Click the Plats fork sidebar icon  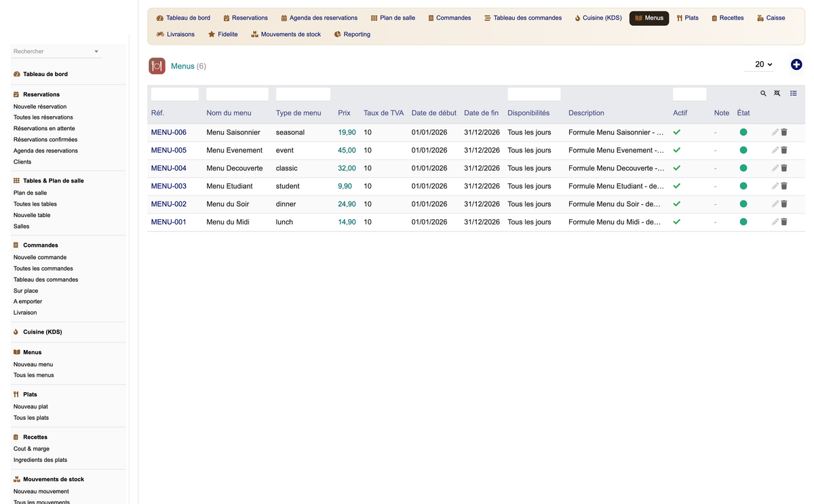(x=16, y=394)
